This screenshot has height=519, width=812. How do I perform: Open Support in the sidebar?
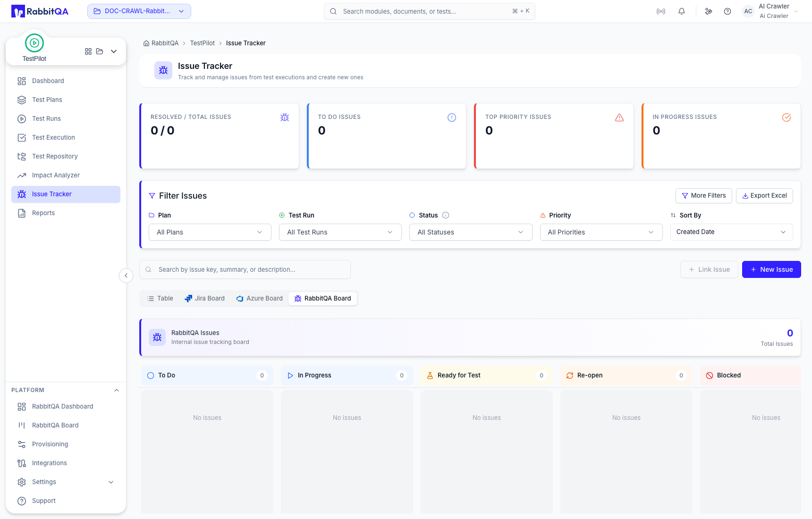66,501
